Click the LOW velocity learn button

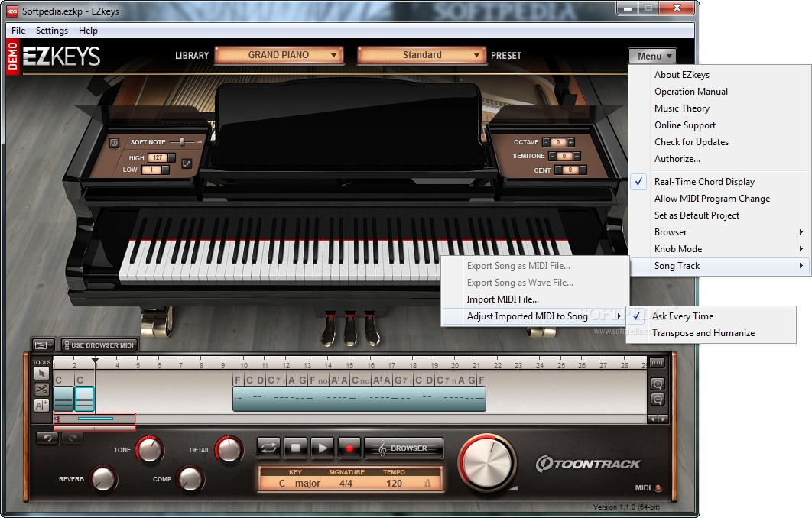click(x=165, y=170)
